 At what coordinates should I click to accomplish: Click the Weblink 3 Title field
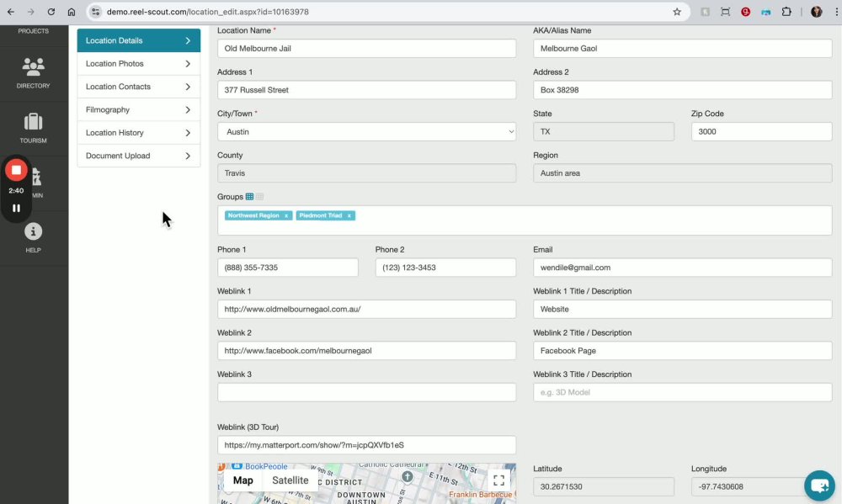click(683, 392)
